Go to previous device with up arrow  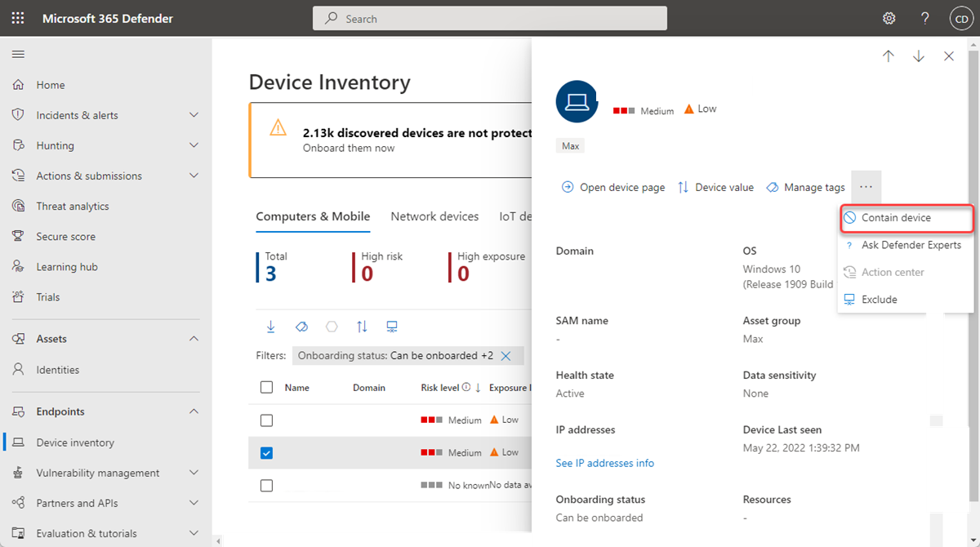(889, 56)
